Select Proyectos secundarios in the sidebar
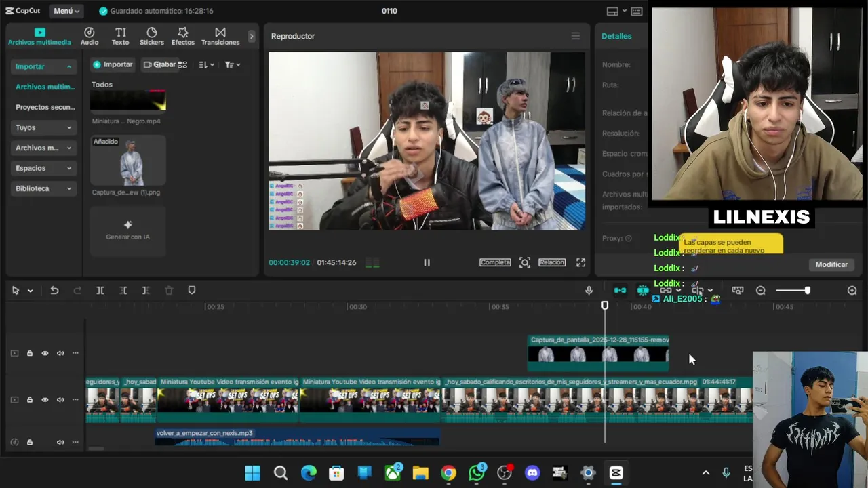 click(x=45, y=107)
